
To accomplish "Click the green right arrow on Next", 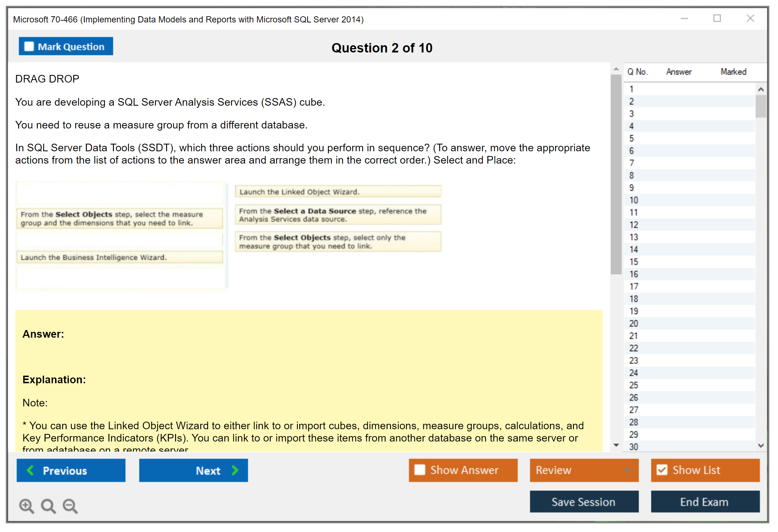I will click(235, 470).
